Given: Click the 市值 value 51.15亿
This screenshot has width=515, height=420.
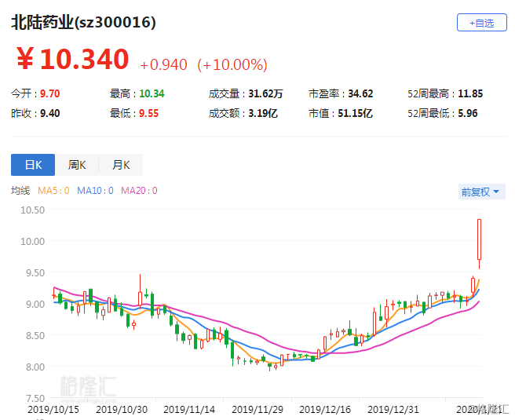Looking at the screenshot, I should (x=355, y=113).
